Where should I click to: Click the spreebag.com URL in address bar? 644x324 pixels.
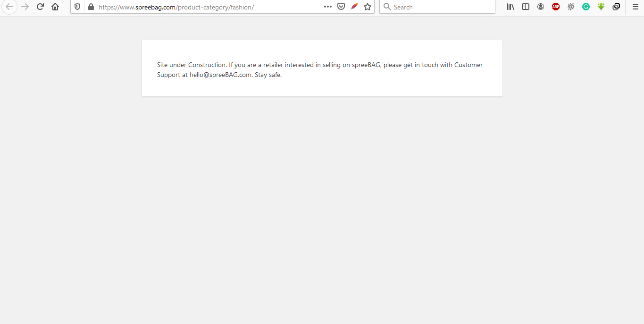click(x=176, y=7)
